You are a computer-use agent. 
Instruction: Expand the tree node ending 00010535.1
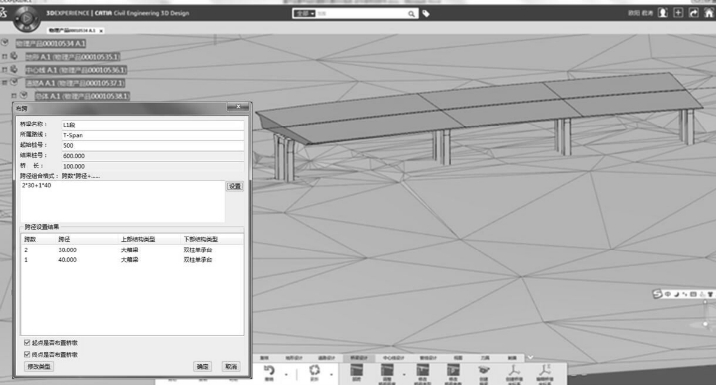pyautogui.click(x=5, y=57)
